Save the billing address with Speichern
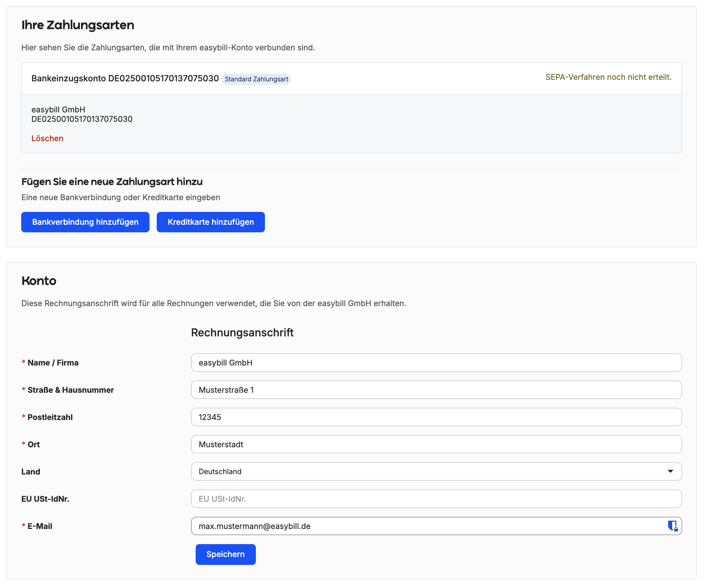 tap(226, 554)
